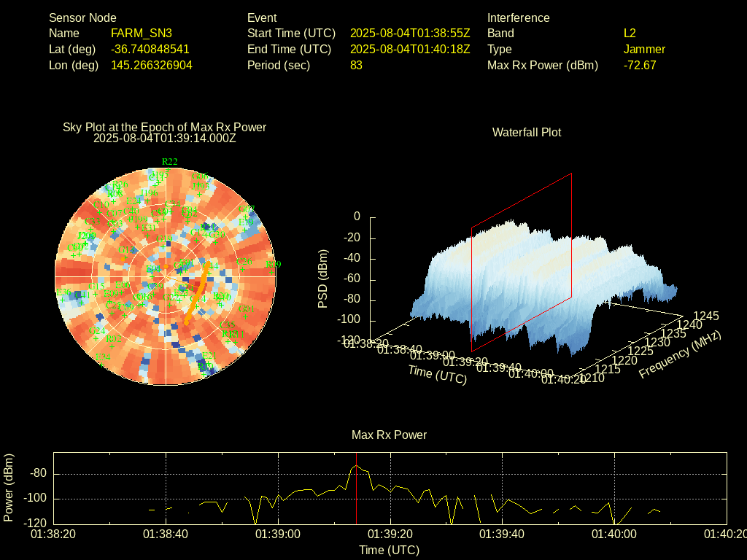The width and height of the screenshot is (747, 560).
Task: Click the event end time value
Action: pyautogui.click(x=410, y=50)
